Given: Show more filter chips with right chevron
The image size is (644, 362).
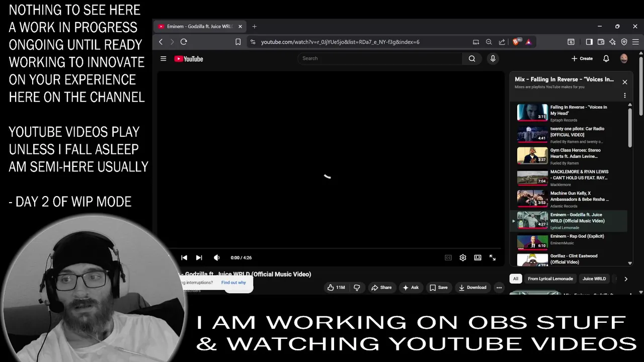Looking at the screenshot, I should coord(626,279).
